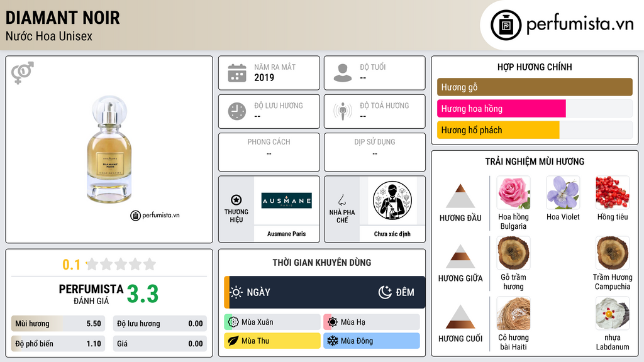Image resolution: width=644 pixels, height=362 pixels.
Task: Click the Hương hoa hồng accord bar
Action: point(535,108)
